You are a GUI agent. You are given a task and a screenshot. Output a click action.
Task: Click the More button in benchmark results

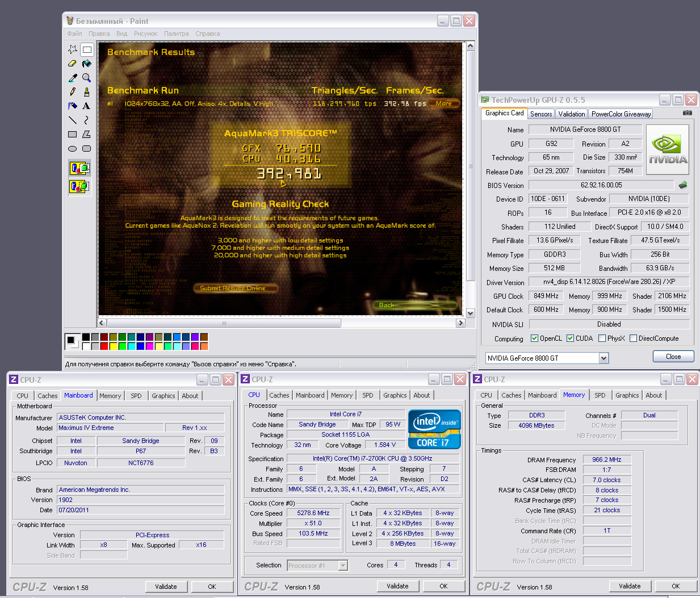(444, 103)
